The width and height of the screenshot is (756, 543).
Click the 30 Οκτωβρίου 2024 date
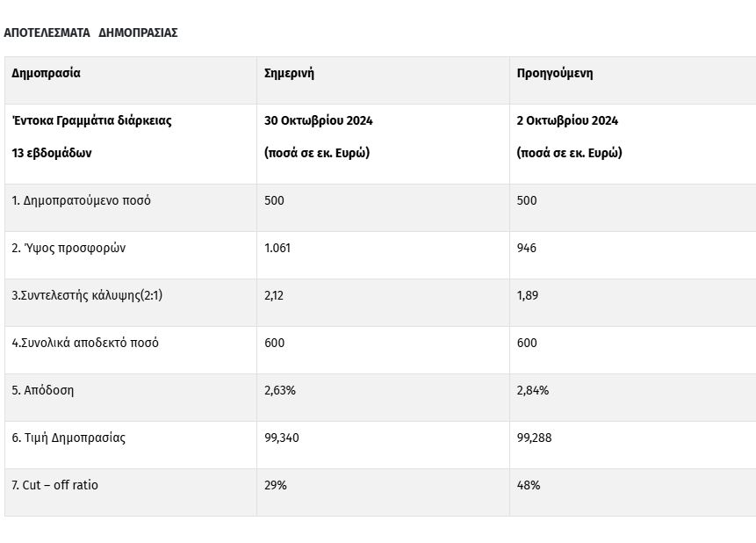pos(318,120)
